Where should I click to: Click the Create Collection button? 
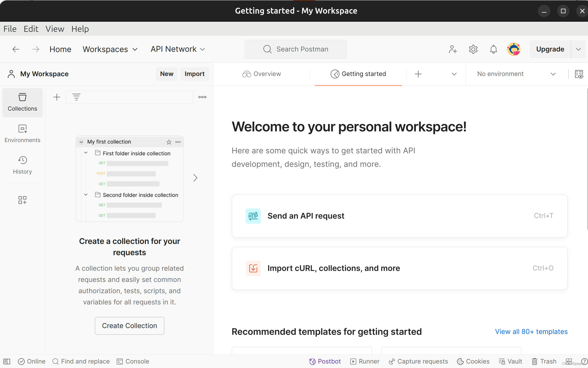click(130, 326)
